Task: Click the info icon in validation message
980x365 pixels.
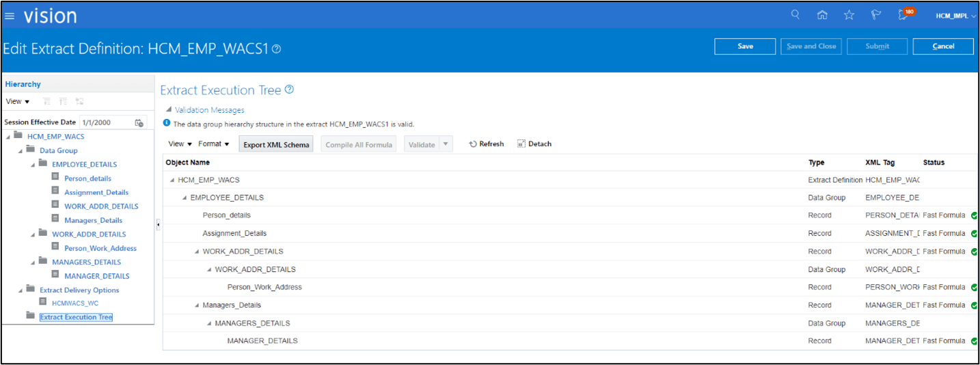Action: click(x=167, y=123)
